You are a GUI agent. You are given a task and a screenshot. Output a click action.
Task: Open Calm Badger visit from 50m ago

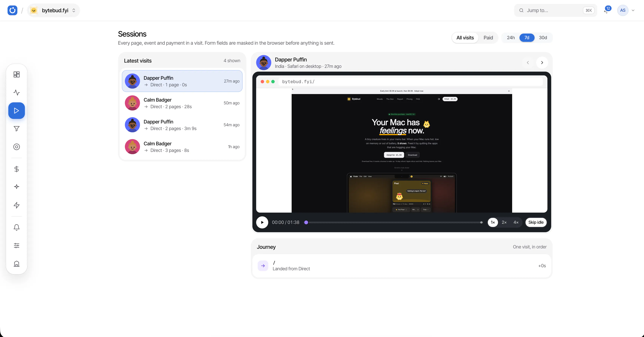[182, 103]
